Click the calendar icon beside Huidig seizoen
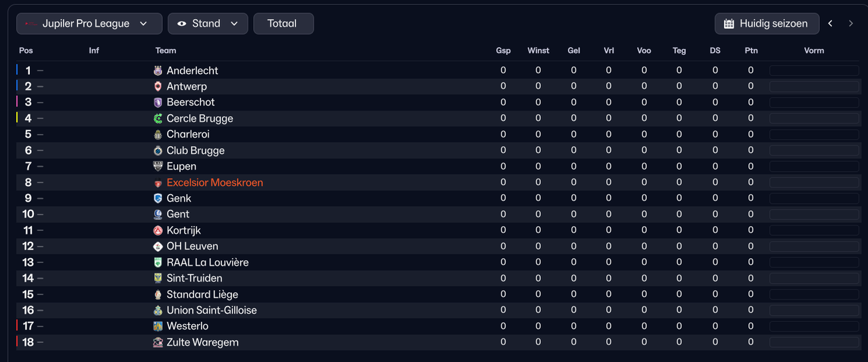Screen dimensions: 868x362 729,24
